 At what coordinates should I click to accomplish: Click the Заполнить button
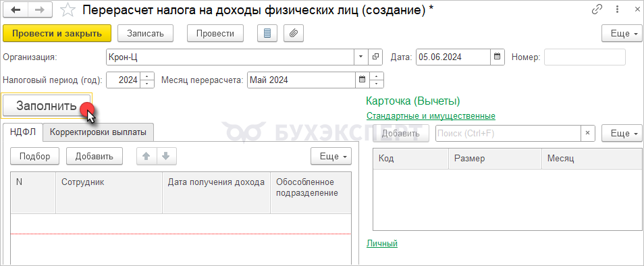point(47,105)
